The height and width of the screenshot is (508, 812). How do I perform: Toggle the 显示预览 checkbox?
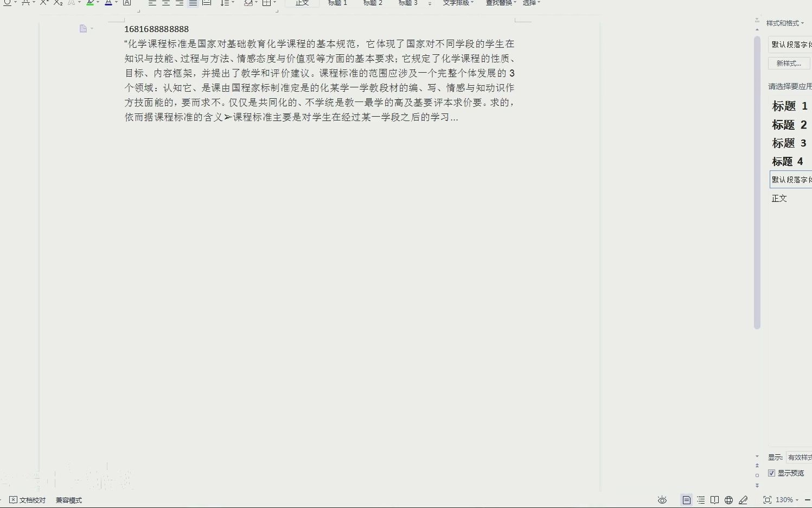pyautogui.click(x=771, y=473)
